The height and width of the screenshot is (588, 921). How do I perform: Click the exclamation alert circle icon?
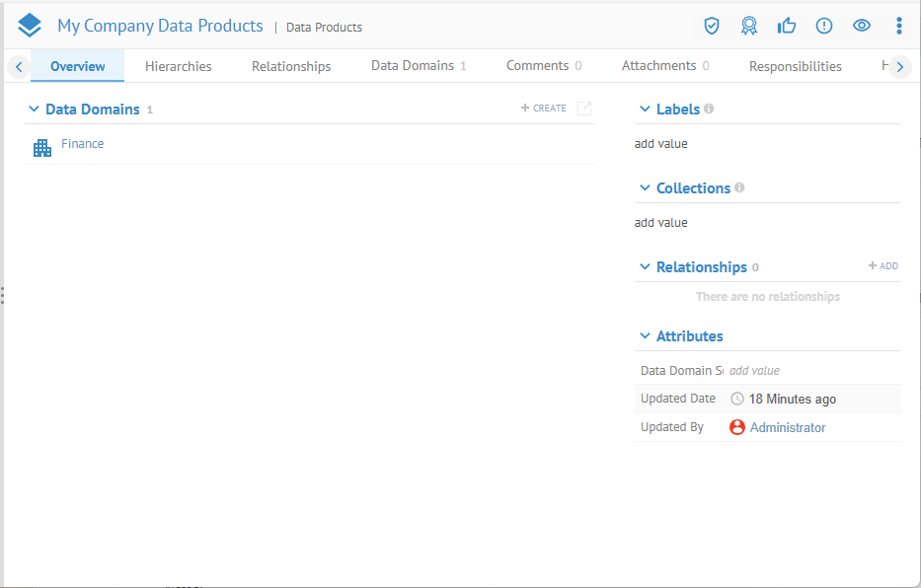[824, 26]
